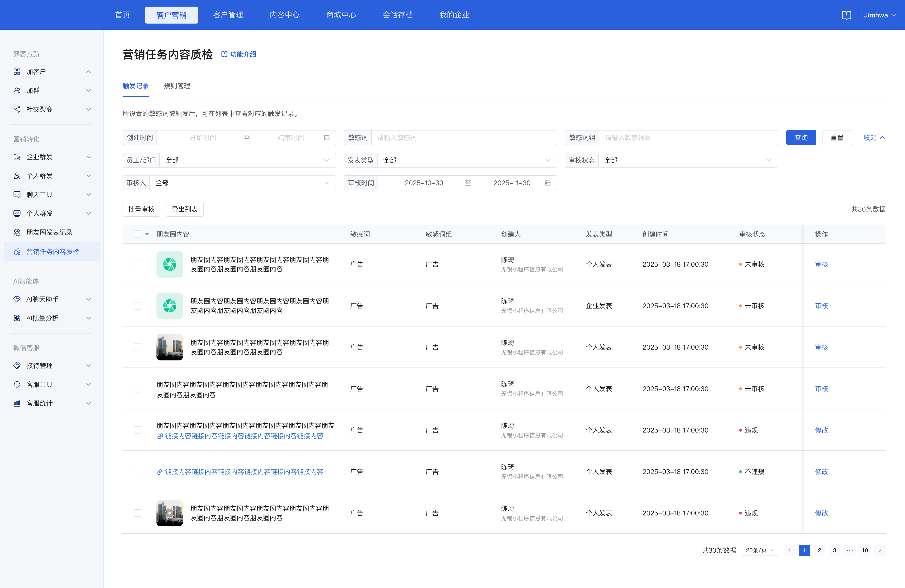905x588 pixels.
Task: Open the 发表类型 dropdown
Action: pos(467,160)
